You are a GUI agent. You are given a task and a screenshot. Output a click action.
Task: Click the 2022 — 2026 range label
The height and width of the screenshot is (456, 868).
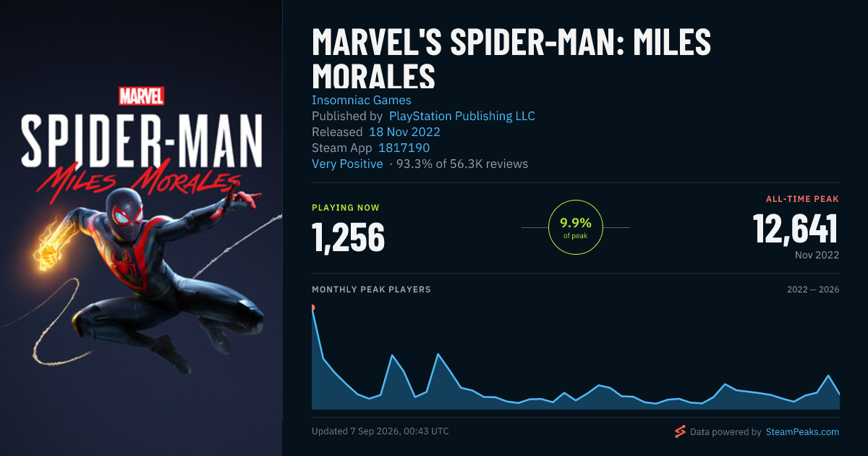click(813, 290)
